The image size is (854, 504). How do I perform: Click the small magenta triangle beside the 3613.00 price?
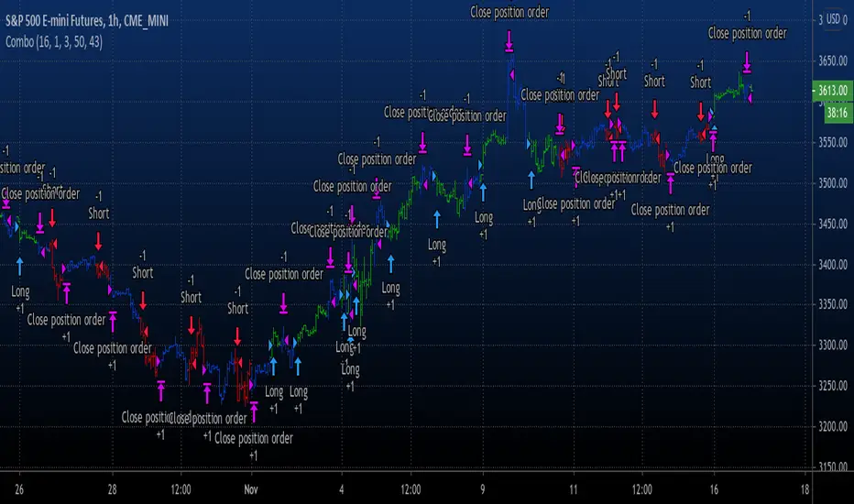(750, 97)
